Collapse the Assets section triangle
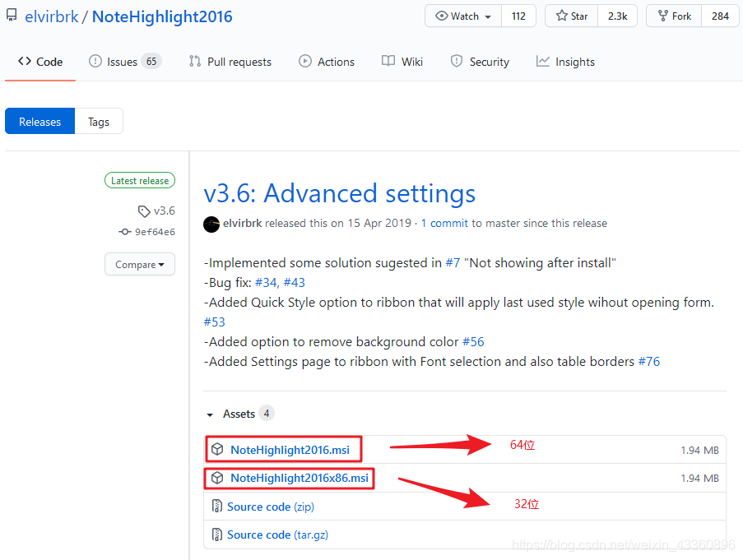The width and height of the screenshot is (743, 560). [210, 414]
